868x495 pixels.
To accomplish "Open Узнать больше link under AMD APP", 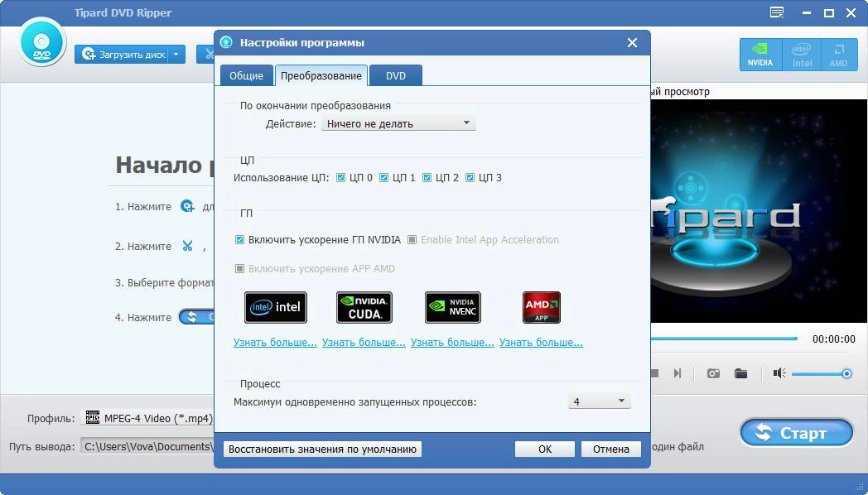I will [541, 343].
